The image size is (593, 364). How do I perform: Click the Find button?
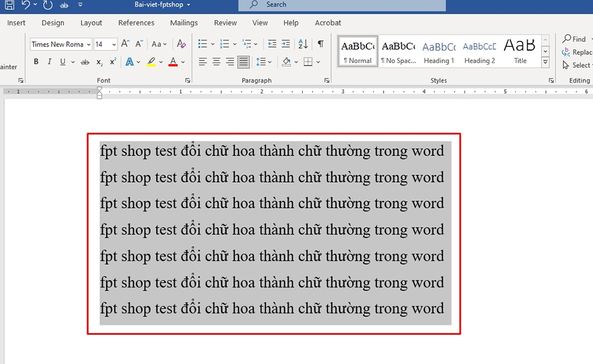[x=574, y=39]
